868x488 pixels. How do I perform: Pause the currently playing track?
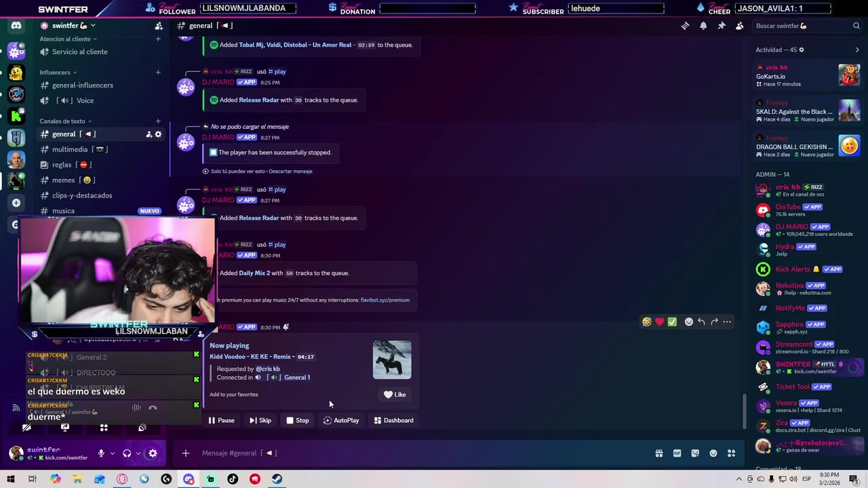click(x=222, y=420)
